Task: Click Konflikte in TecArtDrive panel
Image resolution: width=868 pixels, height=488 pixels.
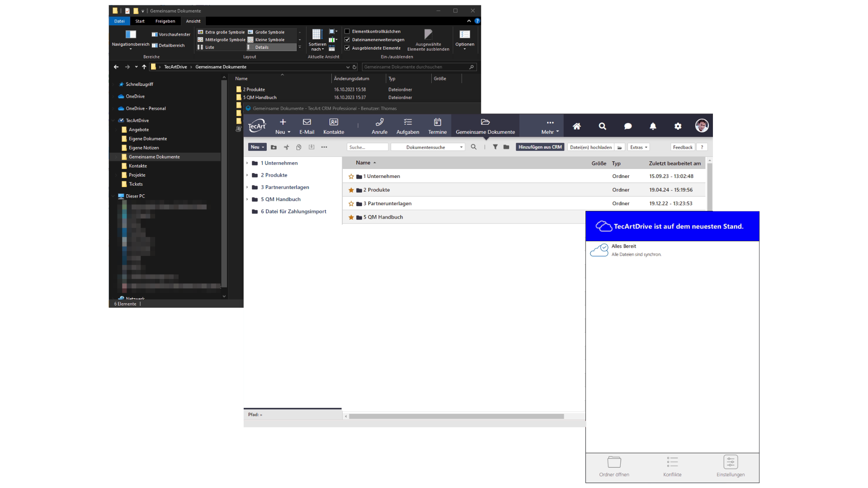Action: point(672,466)
